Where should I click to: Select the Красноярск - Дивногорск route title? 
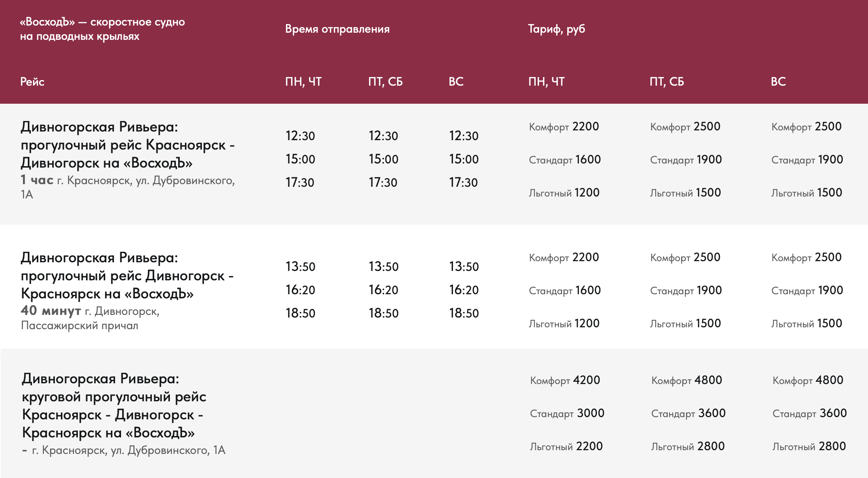tap(127, 145)
